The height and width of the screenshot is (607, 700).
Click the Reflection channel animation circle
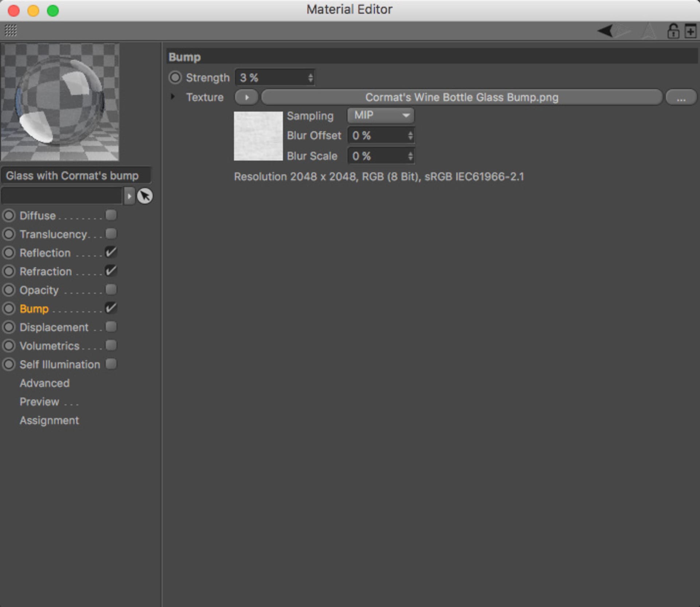point(9,253)
